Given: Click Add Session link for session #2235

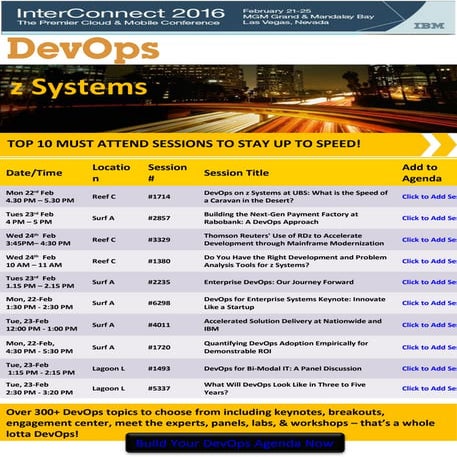Looking at the screenshot, I should (x=429, y=282).
